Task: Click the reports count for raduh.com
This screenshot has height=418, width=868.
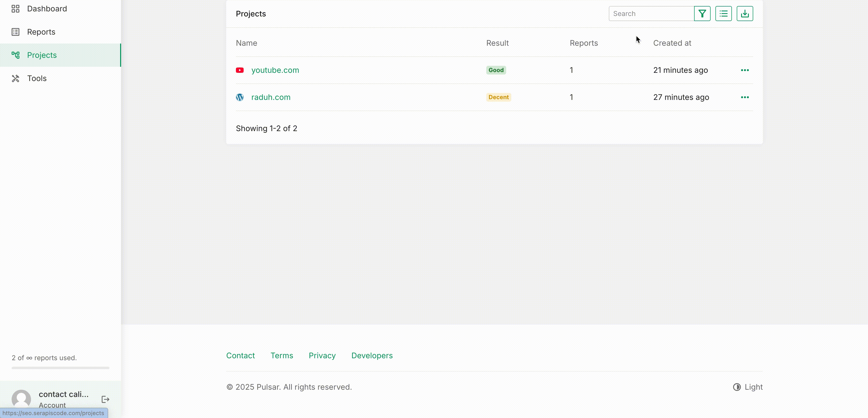Action: (572, 97)
